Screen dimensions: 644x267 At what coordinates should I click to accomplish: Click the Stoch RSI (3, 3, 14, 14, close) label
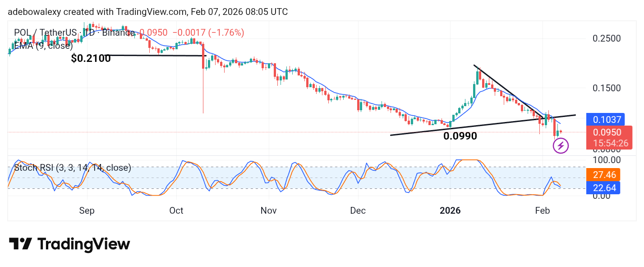point(73,168)
